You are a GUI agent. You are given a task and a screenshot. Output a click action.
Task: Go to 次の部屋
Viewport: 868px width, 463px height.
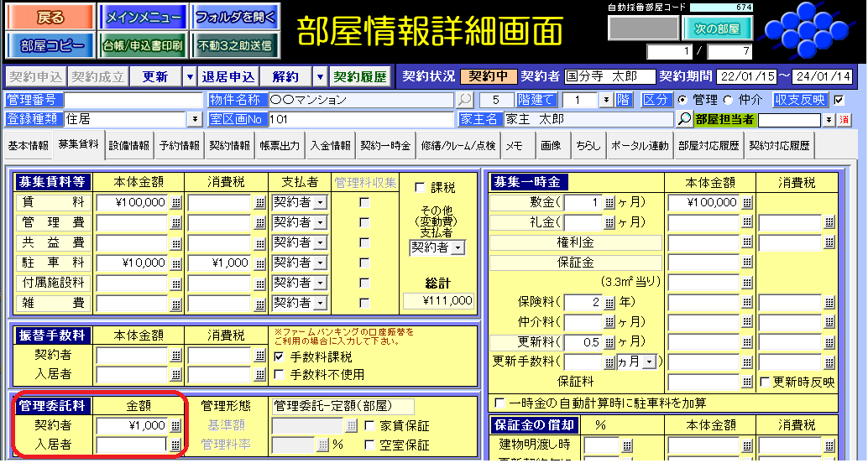tap(716, 28)
